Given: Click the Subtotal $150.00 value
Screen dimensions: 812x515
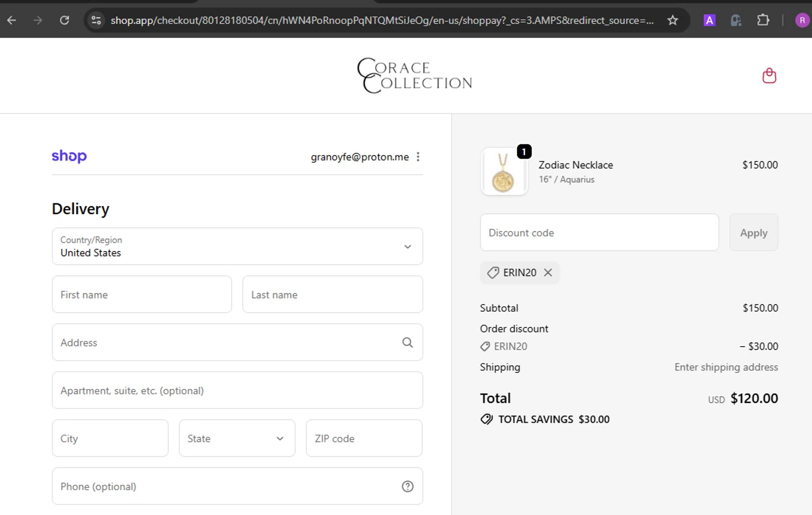Looking at the screenshot, I should (x=760, y=308).
